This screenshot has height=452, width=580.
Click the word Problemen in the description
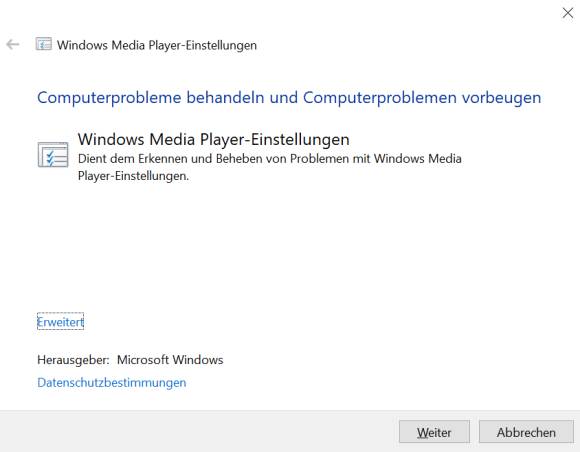[319, 159]
